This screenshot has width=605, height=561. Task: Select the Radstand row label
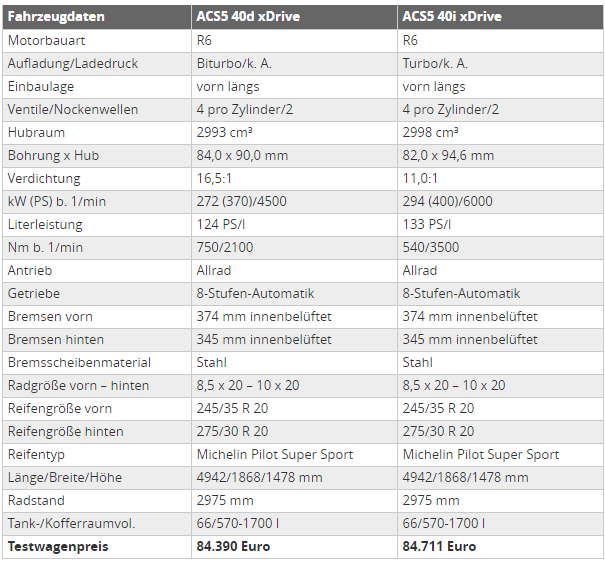click(36, 500)
